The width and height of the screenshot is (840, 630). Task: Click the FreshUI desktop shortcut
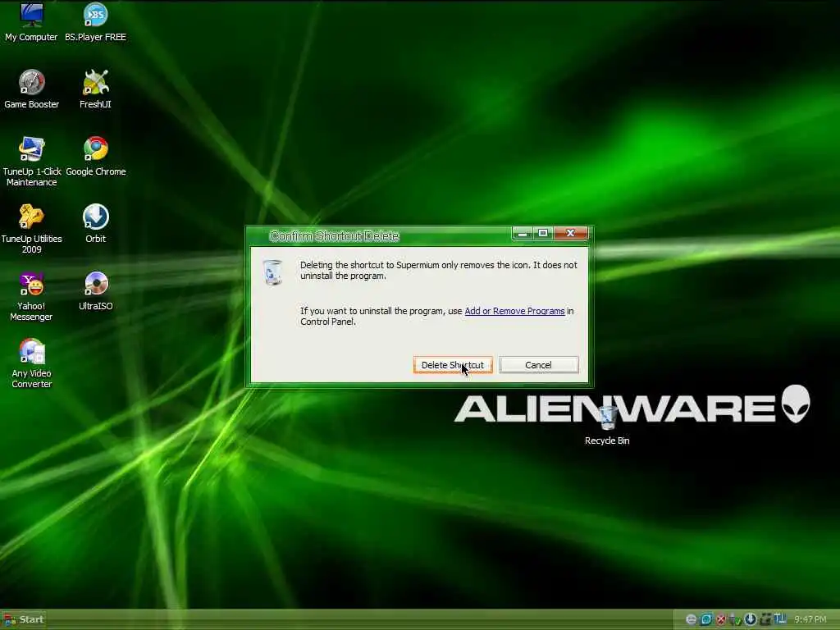[x=95, y=89]
